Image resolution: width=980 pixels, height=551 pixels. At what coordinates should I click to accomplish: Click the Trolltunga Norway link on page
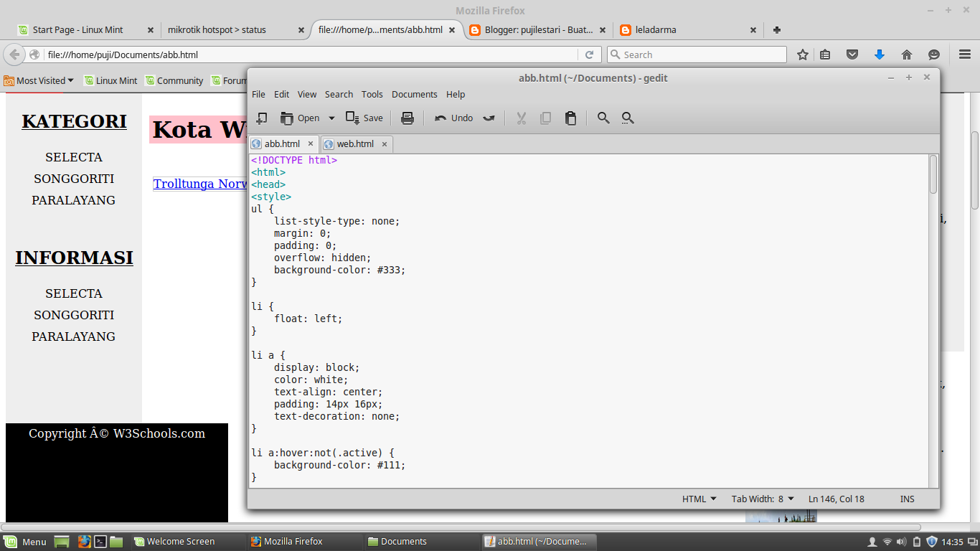point(200,184)
